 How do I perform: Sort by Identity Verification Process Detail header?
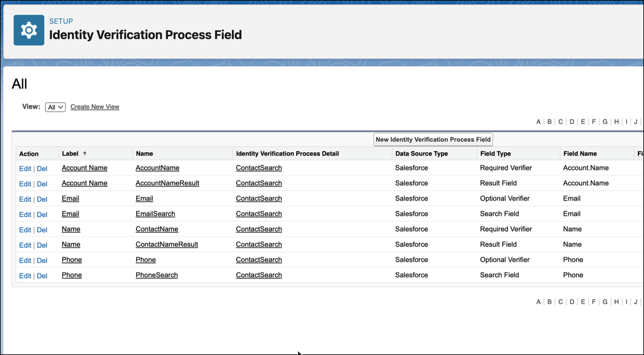(288, 153)
